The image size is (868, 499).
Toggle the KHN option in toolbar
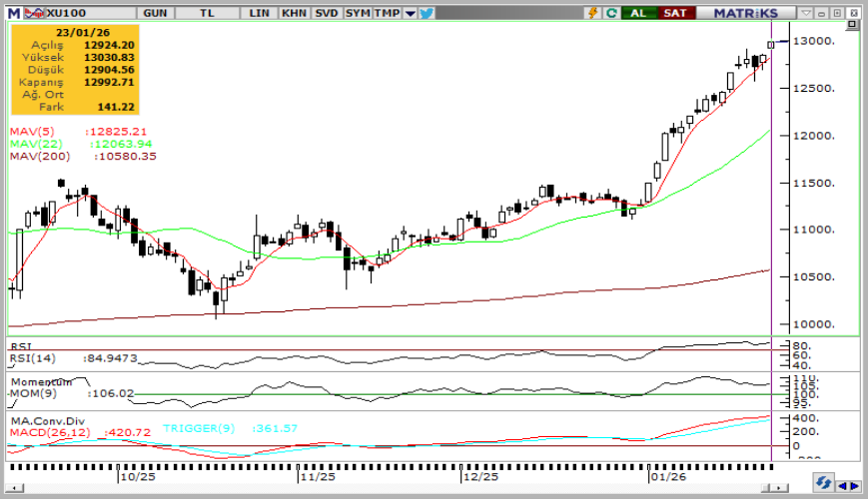click(294, 13)
